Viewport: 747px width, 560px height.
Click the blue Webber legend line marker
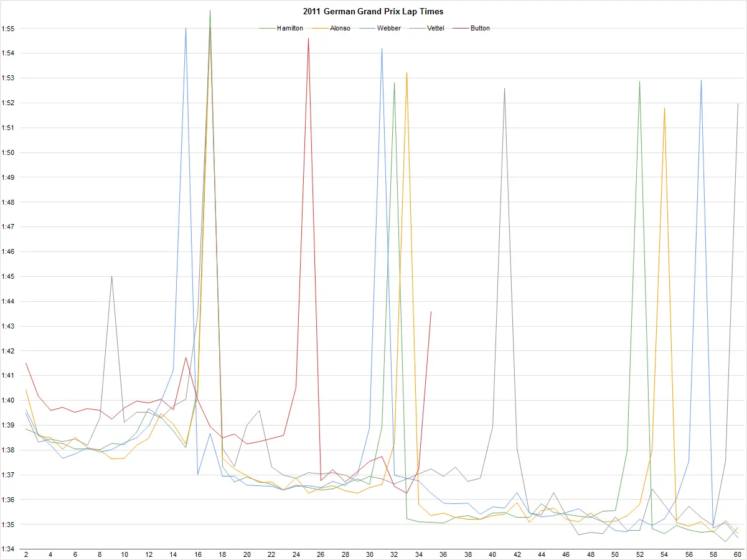(367, 28)
